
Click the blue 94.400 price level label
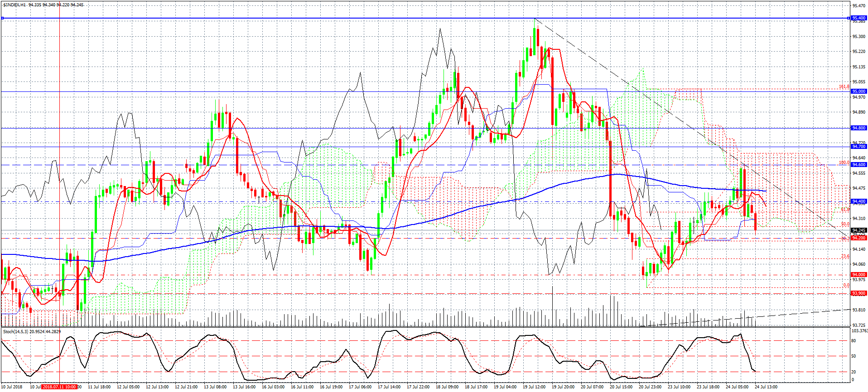(x=858, y=201)
